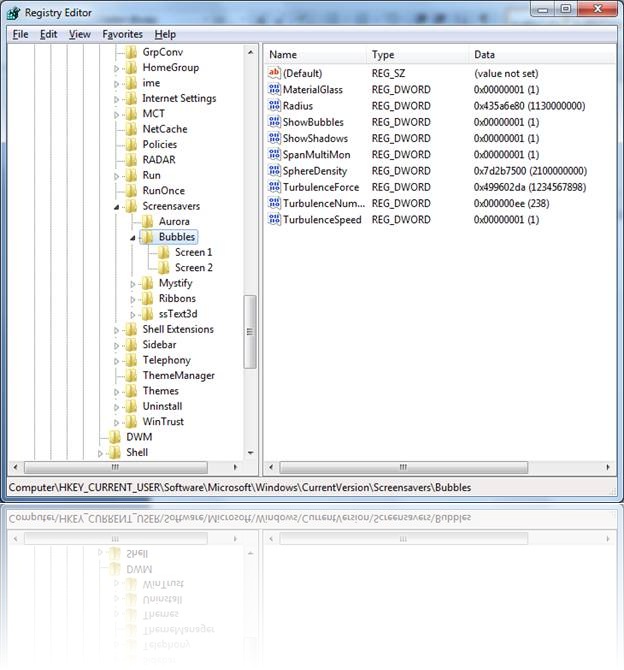Click the TurbulenceNum data value 0x000000ee (238)
The height and width of the screenshot is (670, 624).
tap(511, 203)
